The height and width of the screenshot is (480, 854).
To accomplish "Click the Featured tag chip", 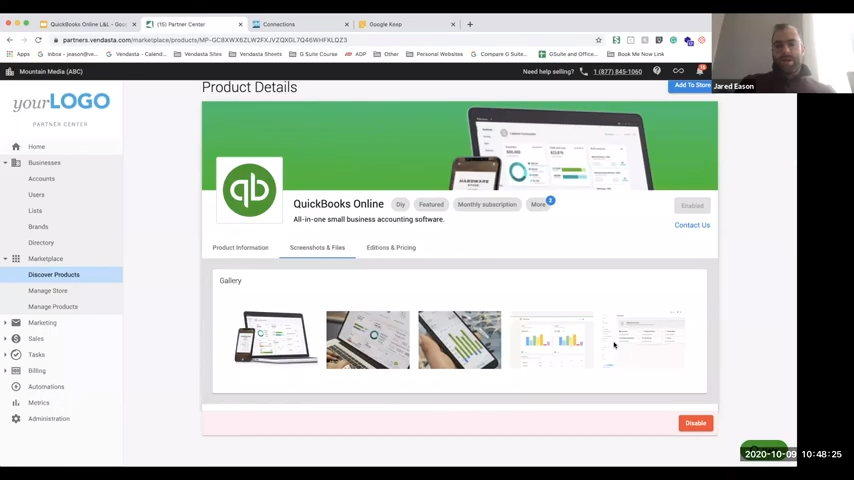I will (431, 204).
